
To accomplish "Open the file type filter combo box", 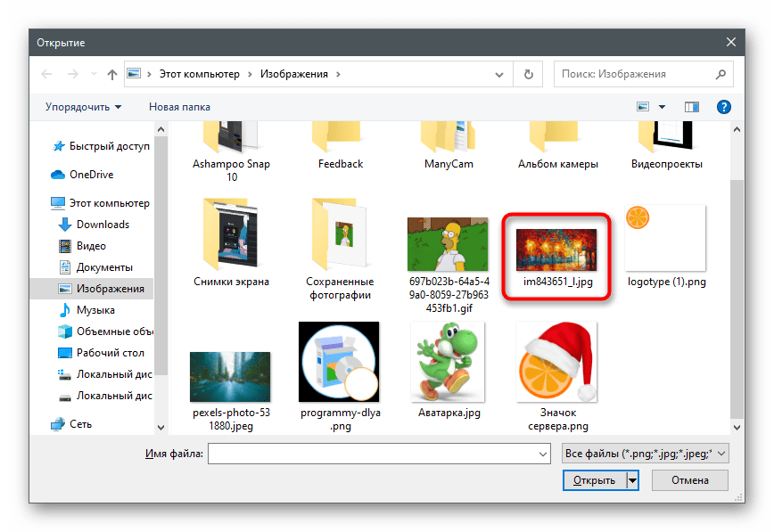I will point(646,454).
